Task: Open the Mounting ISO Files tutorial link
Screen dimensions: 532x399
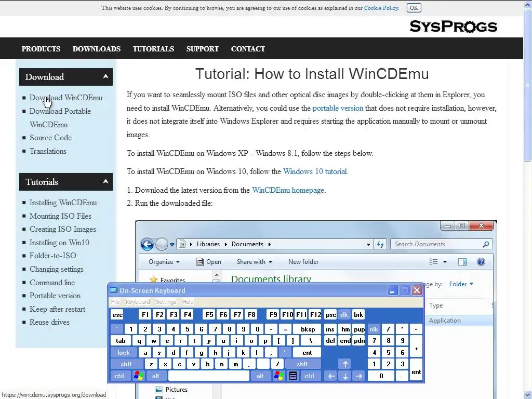Action: tap(60, 216)
